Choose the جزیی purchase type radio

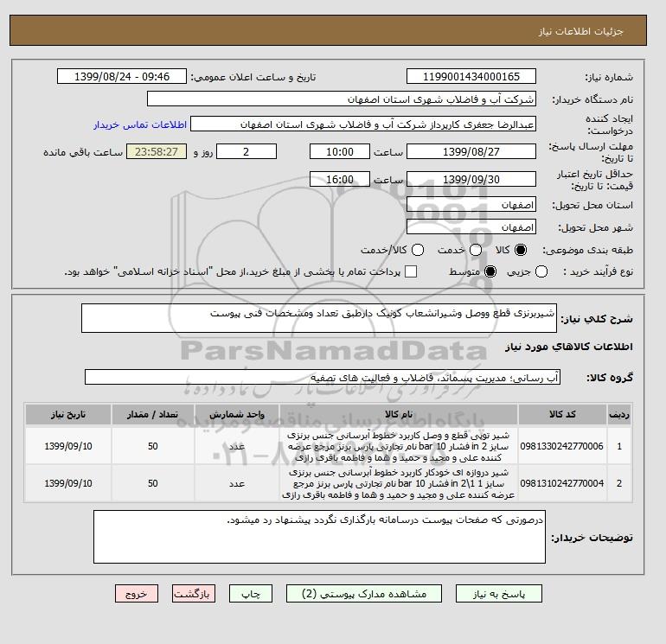pyautogui.click(x=541, y=271)
